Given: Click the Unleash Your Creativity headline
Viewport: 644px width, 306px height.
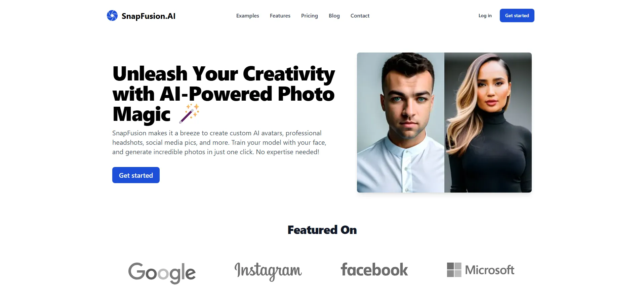Looking at the screenshot, I should (224, 94).
